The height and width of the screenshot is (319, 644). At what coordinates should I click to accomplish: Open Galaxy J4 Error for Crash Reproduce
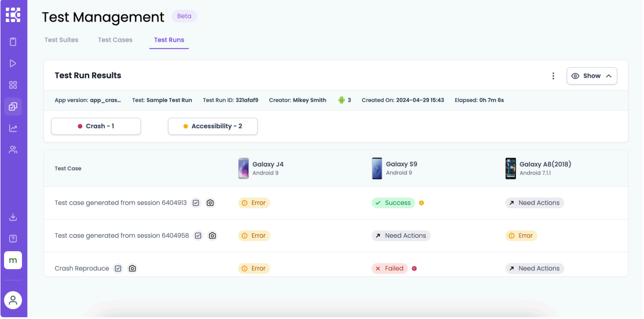(254, 269)
